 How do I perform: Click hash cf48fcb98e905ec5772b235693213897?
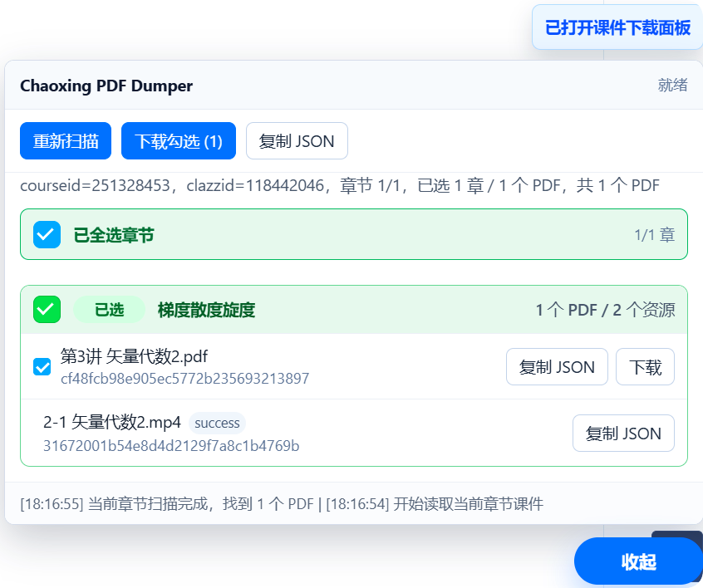(x=184, y=378)
